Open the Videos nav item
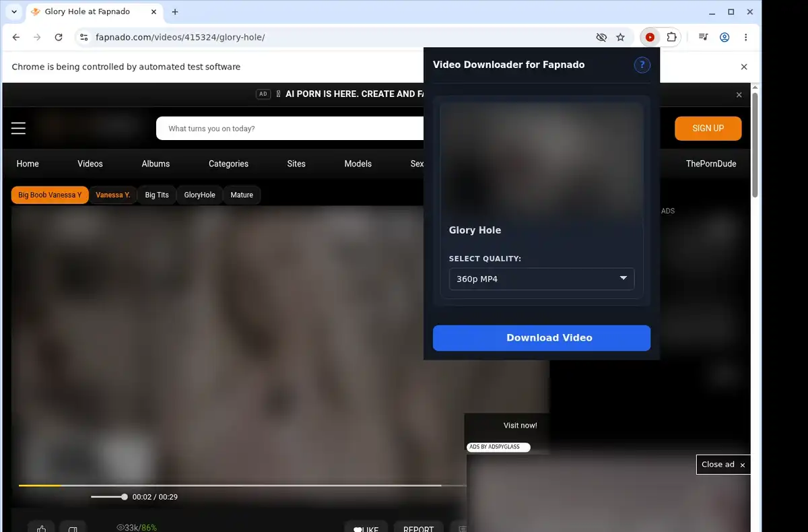Viewport: 808px width, 532px height. click(90, 164)
